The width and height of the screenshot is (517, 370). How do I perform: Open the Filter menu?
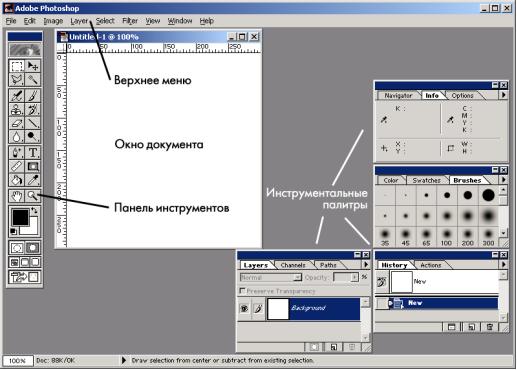click(x=130, y=21)
